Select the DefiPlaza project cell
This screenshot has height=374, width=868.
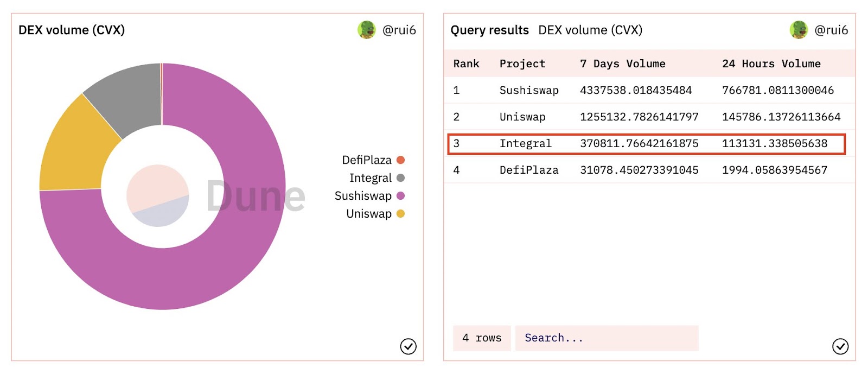(529, 170)
